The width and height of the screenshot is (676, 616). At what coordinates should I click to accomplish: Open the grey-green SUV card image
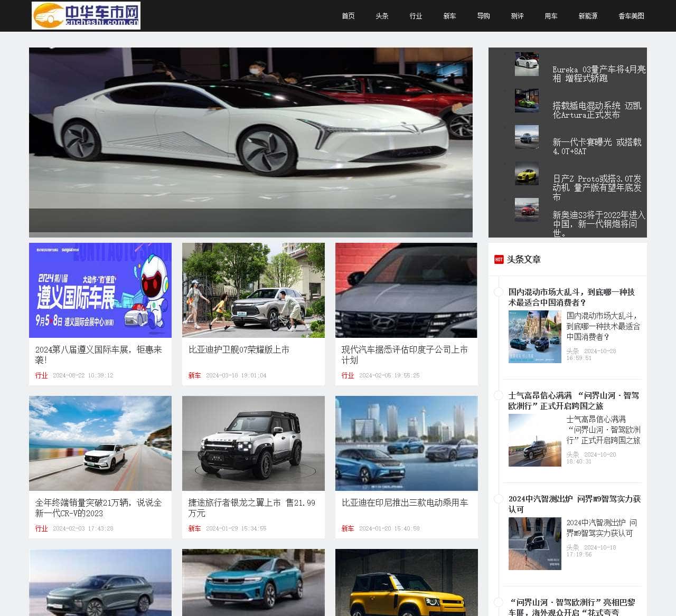click(100, 582)
